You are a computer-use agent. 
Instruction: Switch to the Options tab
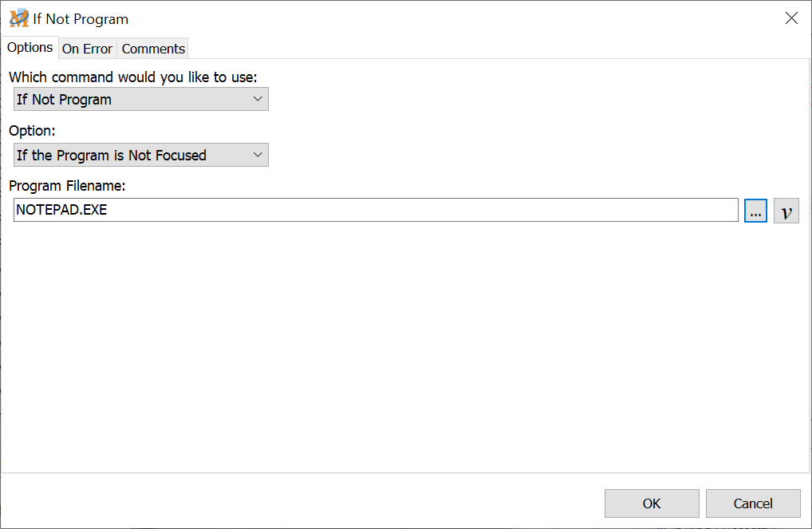click(30, 48)
